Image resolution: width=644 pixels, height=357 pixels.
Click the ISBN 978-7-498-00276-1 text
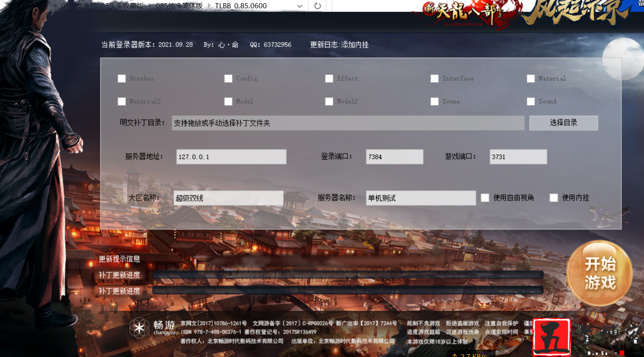(211, 332)
